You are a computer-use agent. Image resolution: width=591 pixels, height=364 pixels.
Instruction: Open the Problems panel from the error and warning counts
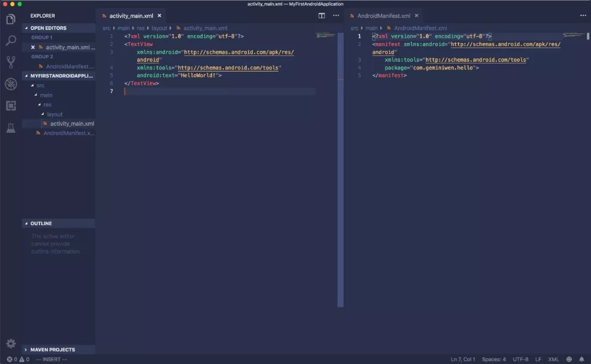(x=18, y=359)
